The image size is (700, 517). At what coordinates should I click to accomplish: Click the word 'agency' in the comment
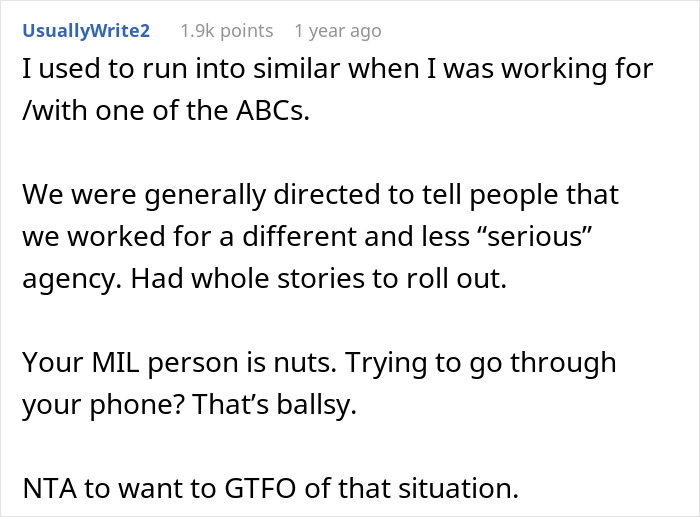[x=71, y=279]
